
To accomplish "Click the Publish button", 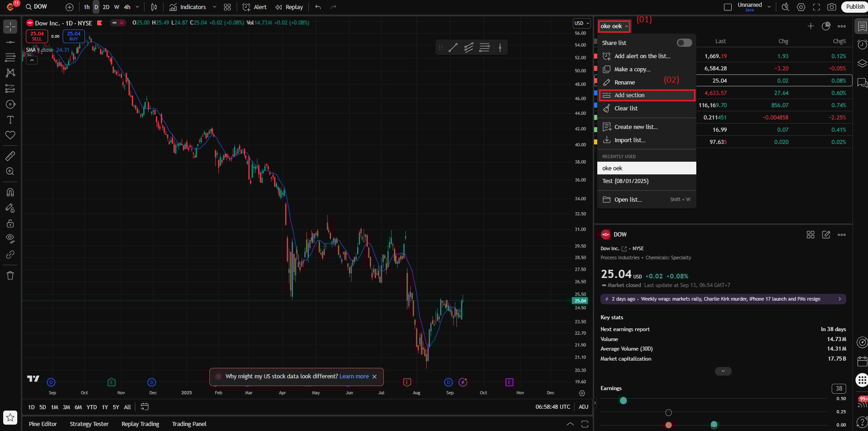I will (855, 7).
